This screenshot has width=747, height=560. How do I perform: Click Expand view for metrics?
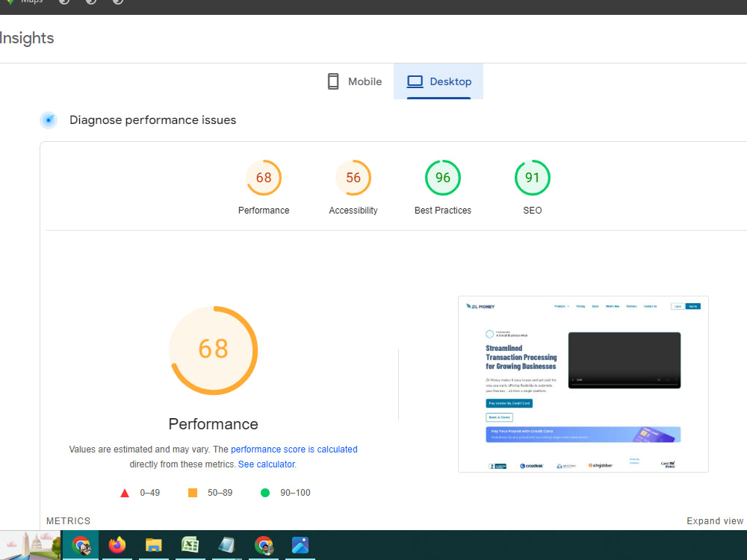(x=715, y=521)
